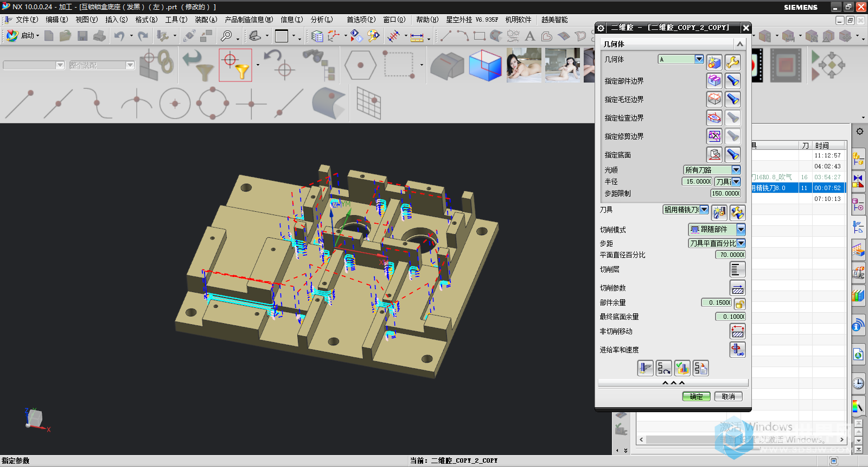This screenshot has width=868, height=467.
Task: Click the 步距限制 field 150.0000
Action: click(x=726, y=193)
